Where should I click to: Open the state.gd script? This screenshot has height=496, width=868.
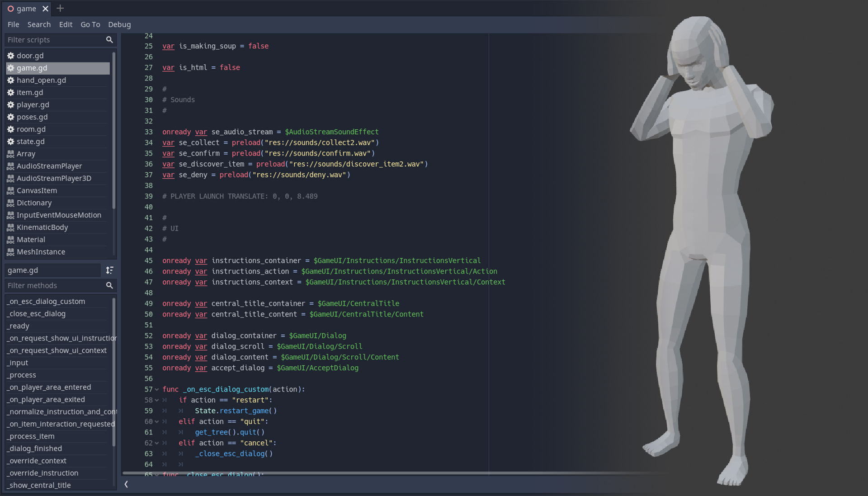(x=30, y=142)
